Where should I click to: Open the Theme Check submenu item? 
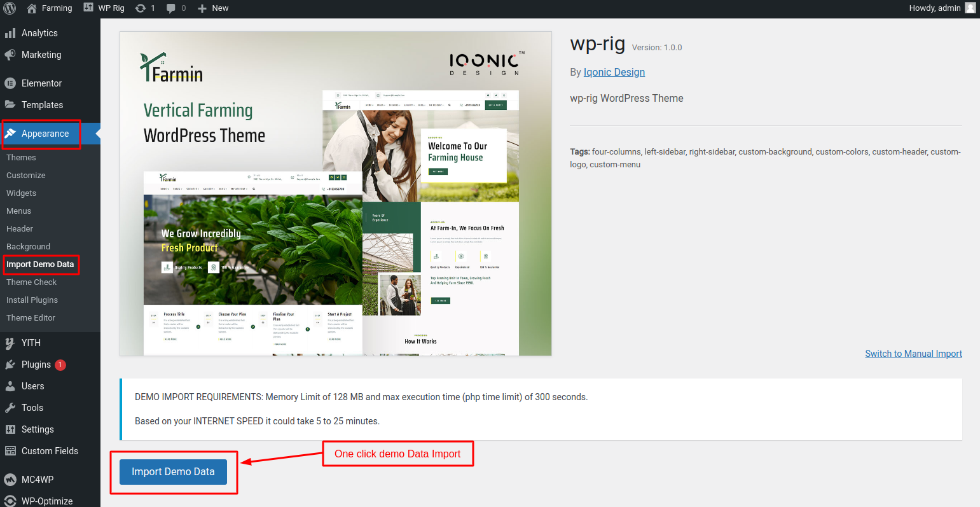tap(32, 282)
